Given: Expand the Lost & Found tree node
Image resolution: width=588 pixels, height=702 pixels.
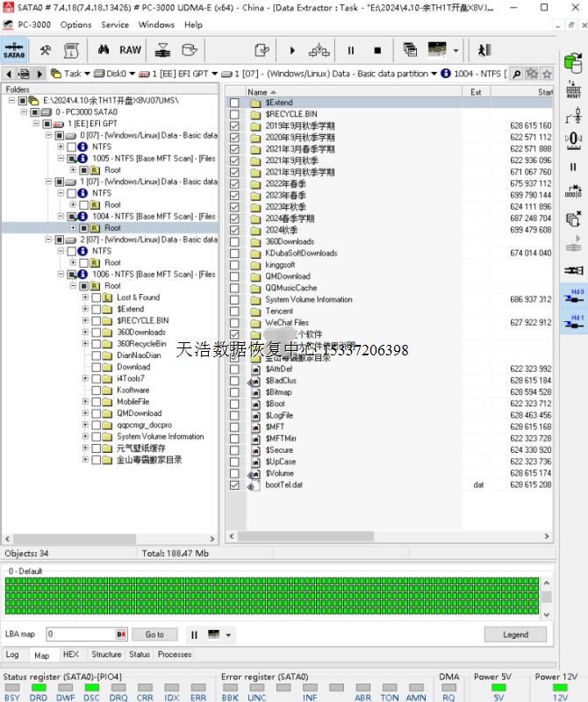Looking at the screenshot, I should [84, 297].
